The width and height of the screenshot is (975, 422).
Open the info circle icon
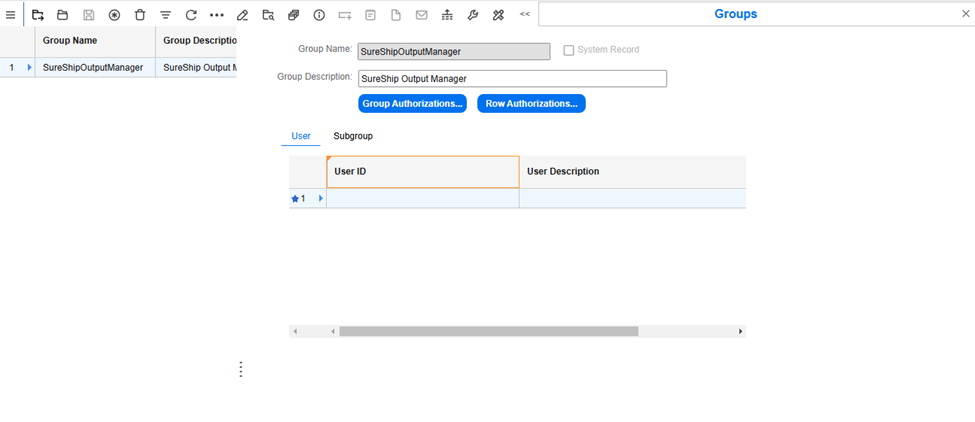(x=319, y=15)
